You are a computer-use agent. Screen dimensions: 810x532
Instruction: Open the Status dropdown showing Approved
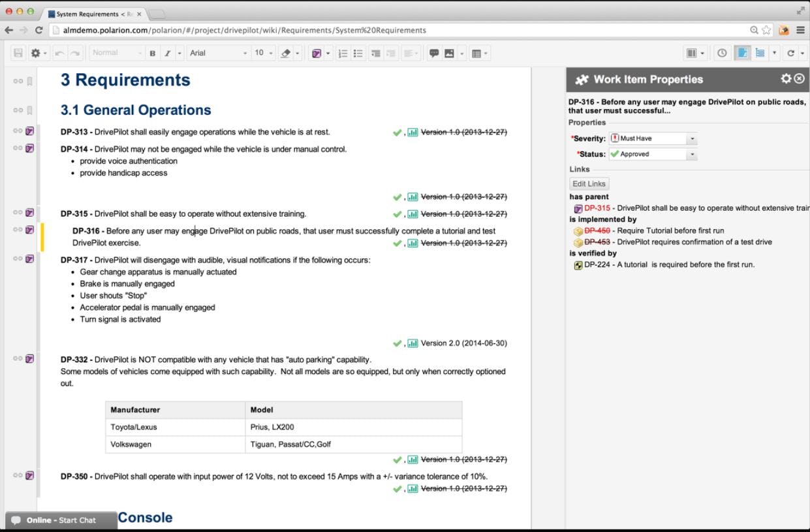[x=693, y=154]
